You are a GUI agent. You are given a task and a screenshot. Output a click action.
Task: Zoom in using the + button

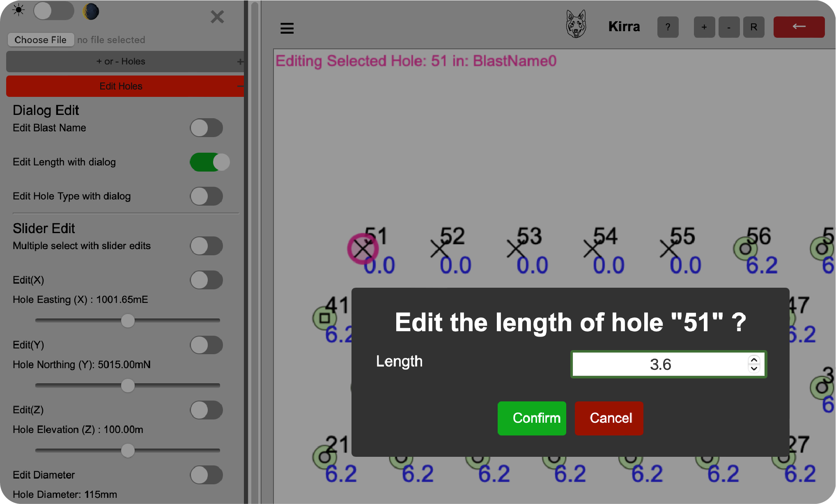[x=704, y=27]
